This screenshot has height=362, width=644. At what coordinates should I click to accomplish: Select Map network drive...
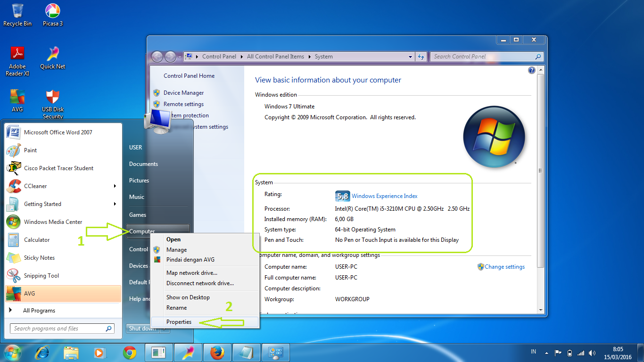[x=205, y=273]
